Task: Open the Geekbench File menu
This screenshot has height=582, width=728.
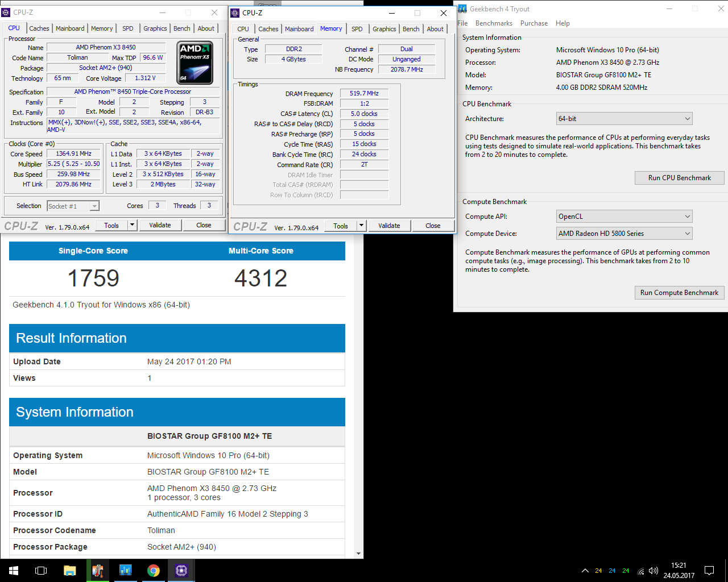Action: [462, 23]
